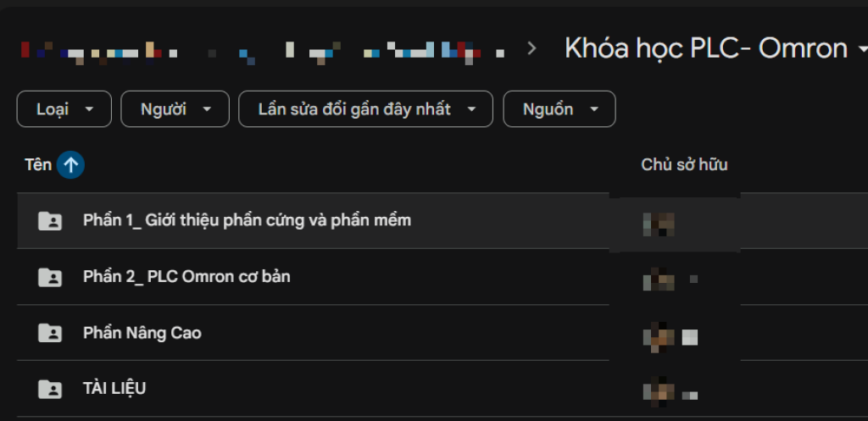Select the TÀI LIỆU folder name
This screenshot has width=868, height=421.
[114, 389]
